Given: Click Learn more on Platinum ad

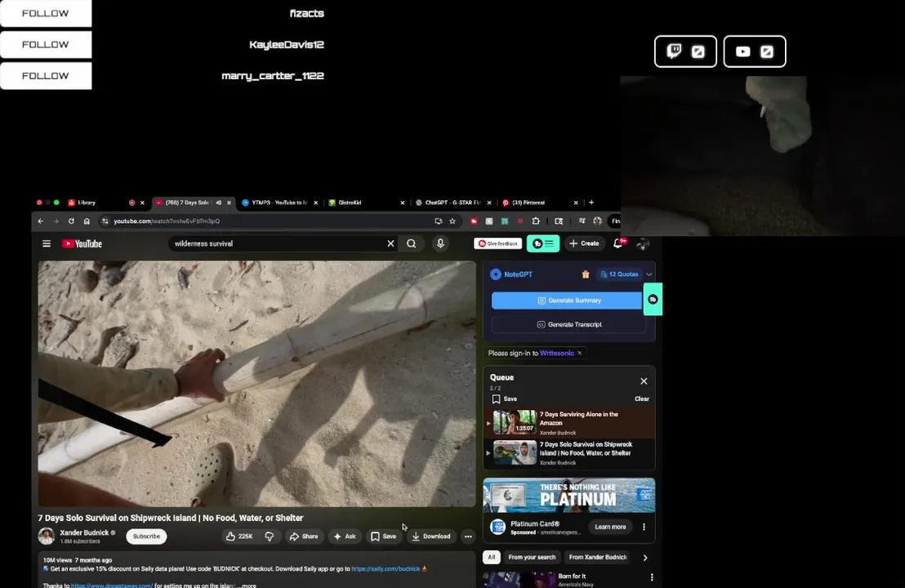Looking at the screenshot, I should click(x=610, y=527).
